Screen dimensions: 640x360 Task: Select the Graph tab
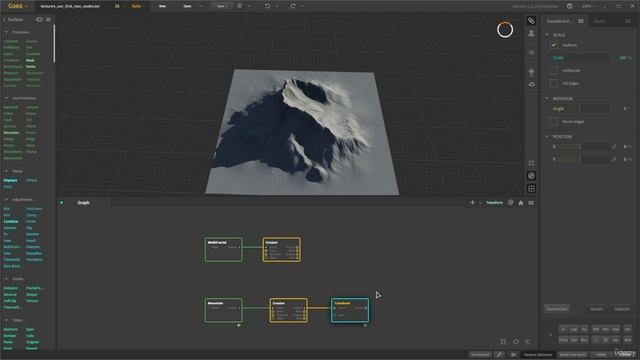point(83,202)
